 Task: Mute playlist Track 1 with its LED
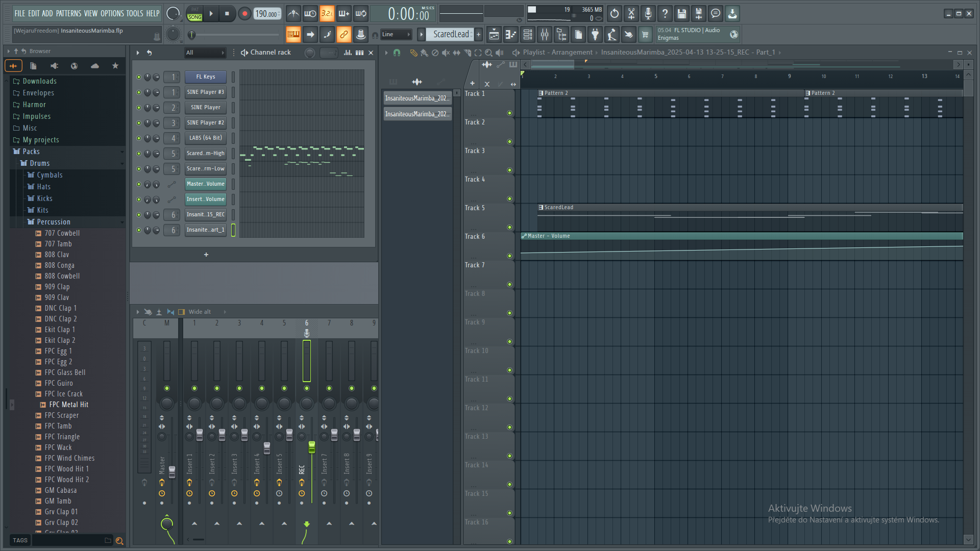pos(509,113)
